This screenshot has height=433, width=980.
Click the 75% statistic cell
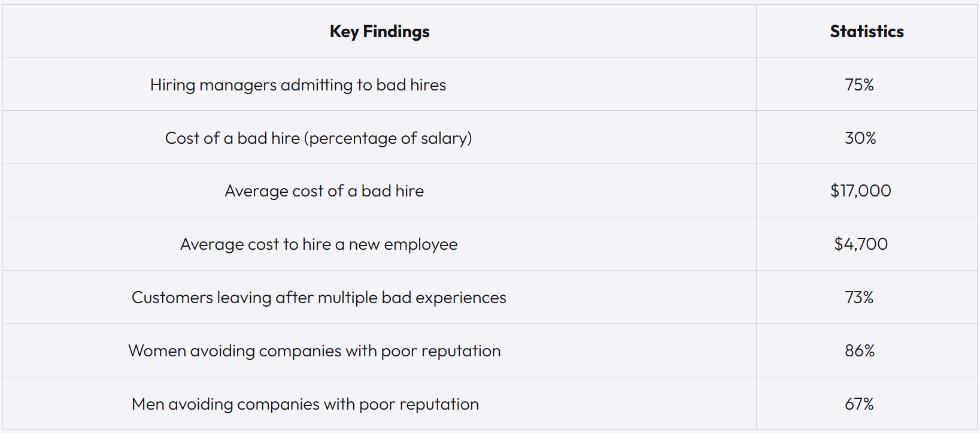tap(860, 85)
